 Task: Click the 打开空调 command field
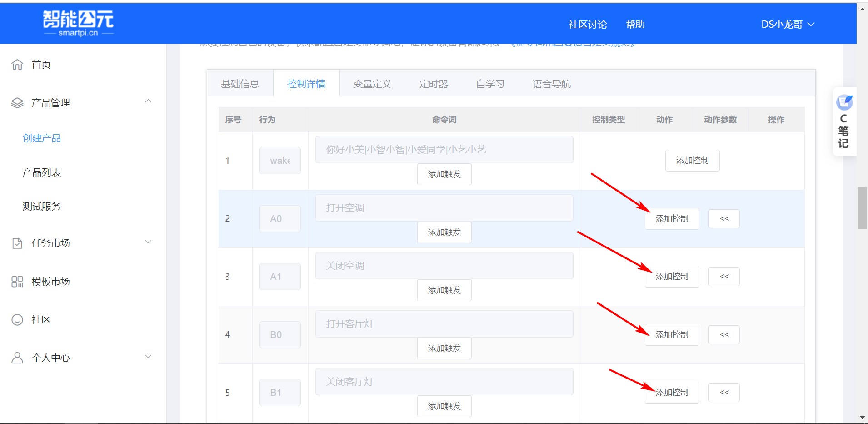444,208
